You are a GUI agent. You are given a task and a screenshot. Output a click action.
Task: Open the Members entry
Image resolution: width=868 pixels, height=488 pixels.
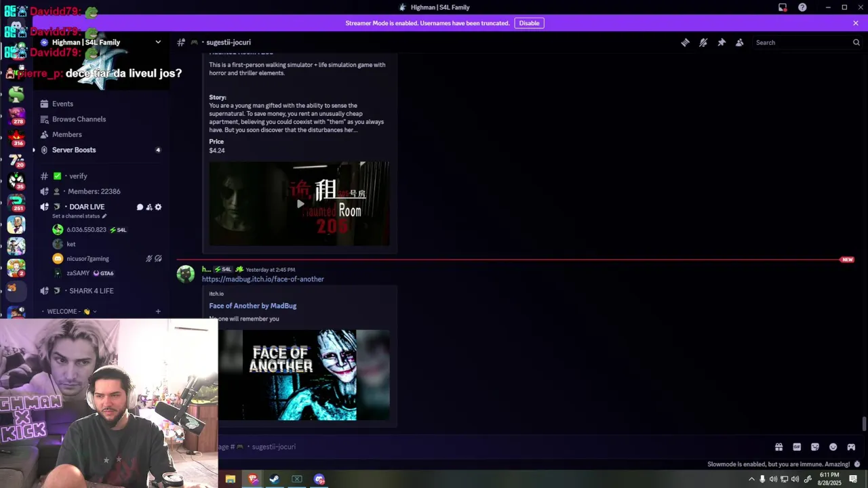(66, 134)
